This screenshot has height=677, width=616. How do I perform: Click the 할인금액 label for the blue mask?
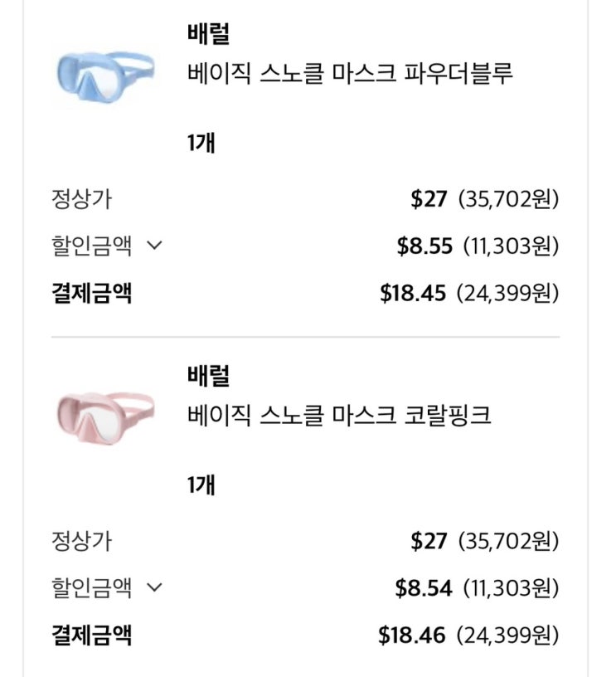coord(91,246)
